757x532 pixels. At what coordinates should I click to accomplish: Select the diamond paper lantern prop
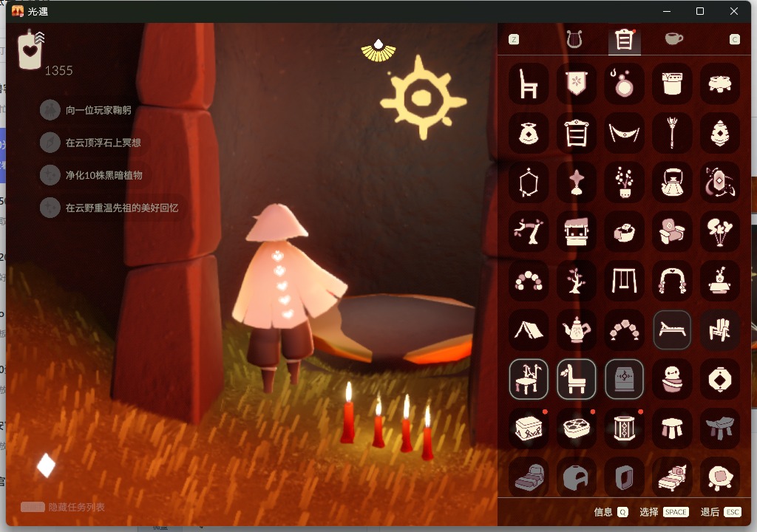pos(719,379)
